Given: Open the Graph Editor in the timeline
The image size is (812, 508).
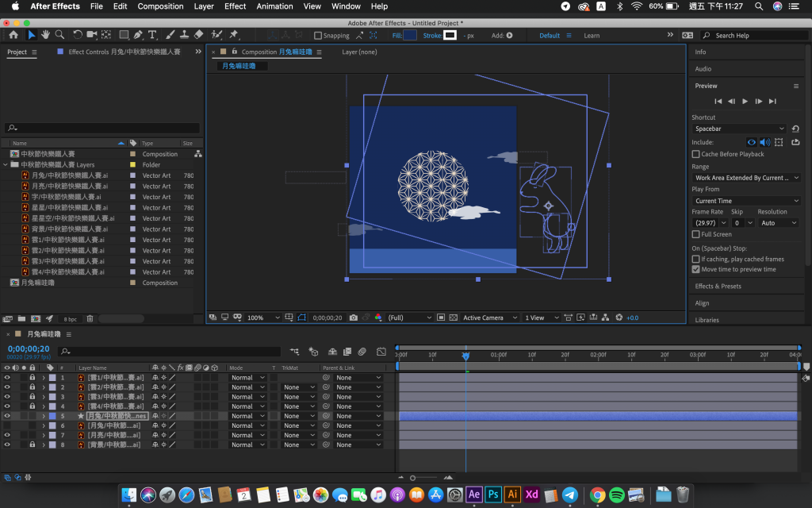Looking at the screenshot, I should [381, 351].
